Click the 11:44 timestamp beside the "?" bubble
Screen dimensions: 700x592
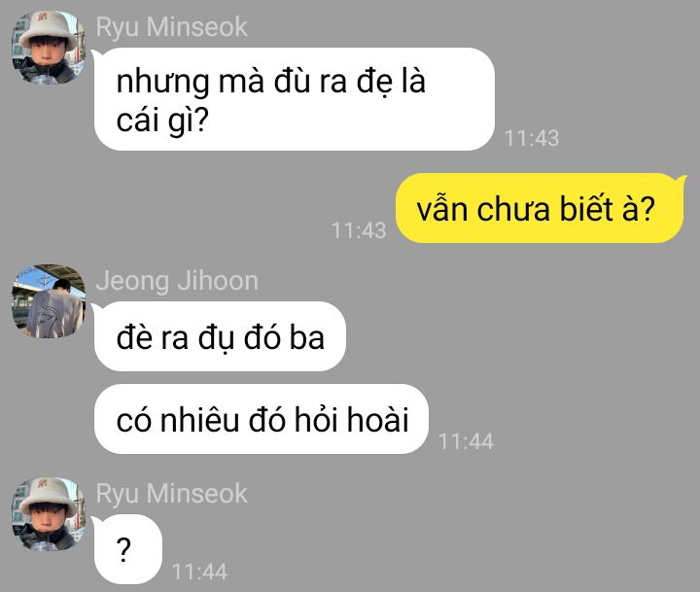coord(199,572)
